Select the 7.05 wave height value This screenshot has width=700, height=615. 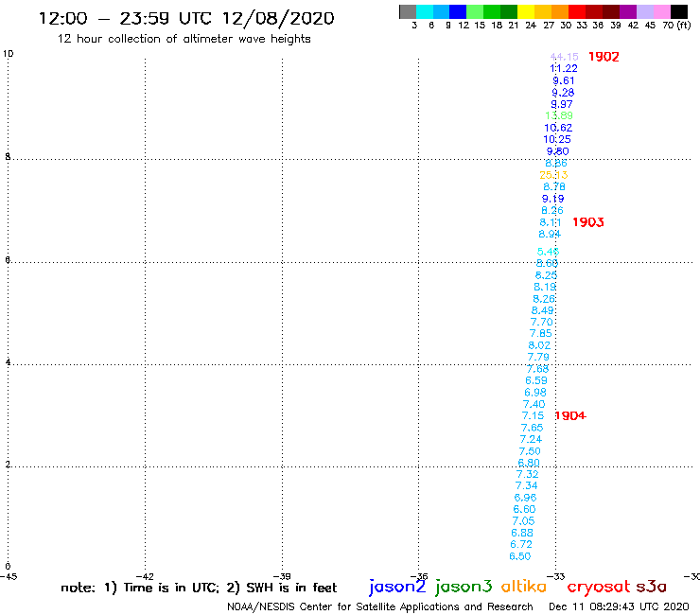click(523, 521)
